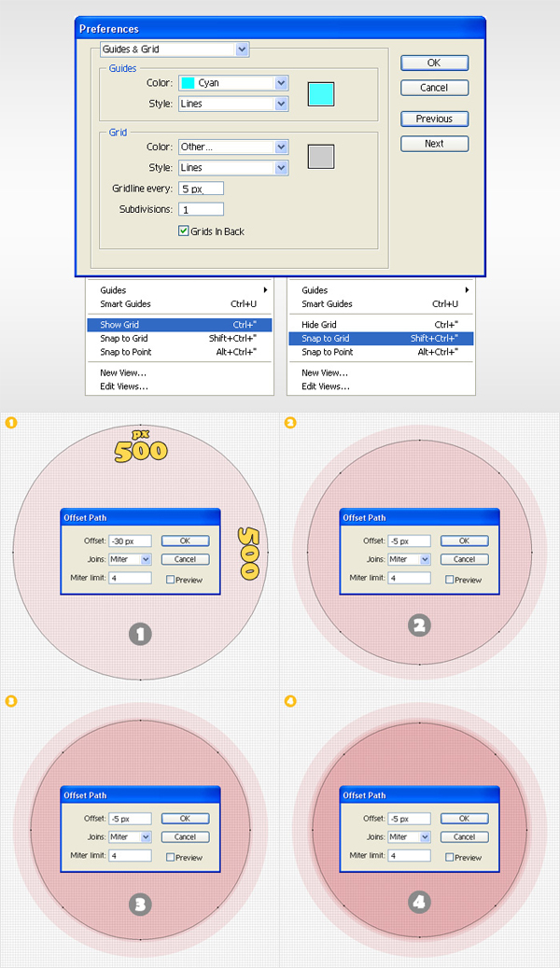Click the Next button in Preferences
The height and width of the screenshot is (968, 560).
point(435,143)
